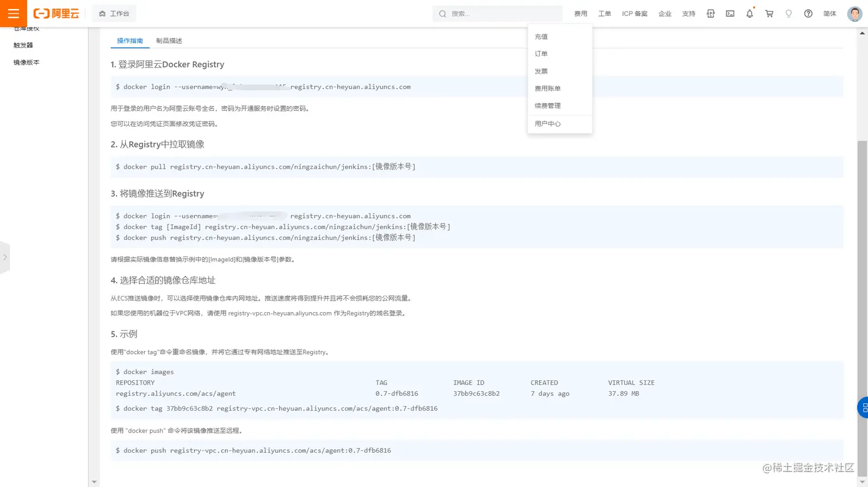
Task: Switch to the 操作指南 tab
Action: coord(130,41)
